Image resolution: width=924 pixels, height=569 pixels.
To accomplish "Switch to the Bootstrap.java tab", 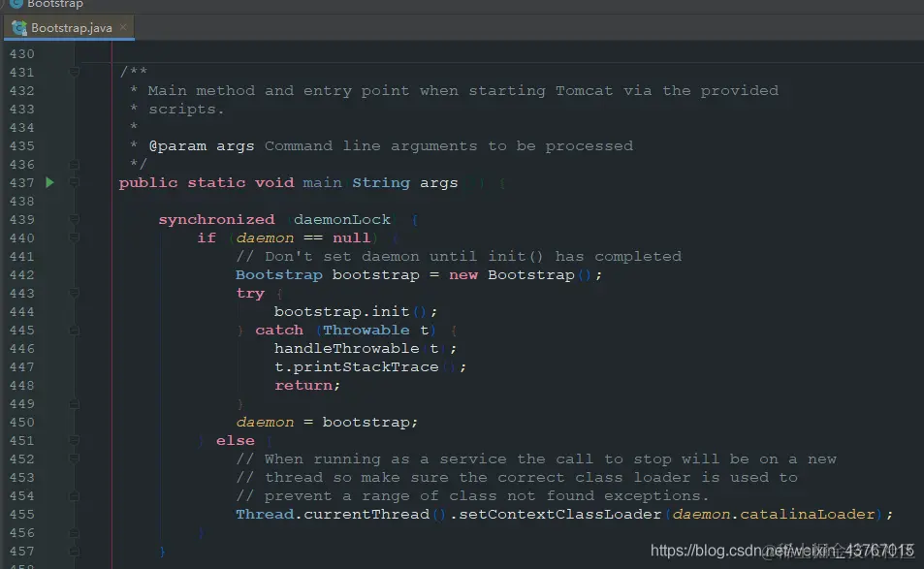I will 69,28.
